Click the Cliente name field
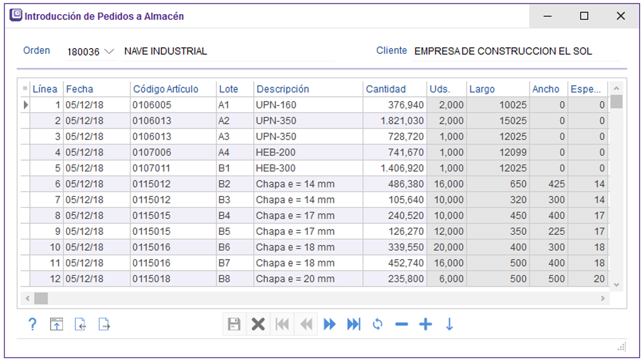The width and height of the screenshot is (644, 362). point(515,52)
